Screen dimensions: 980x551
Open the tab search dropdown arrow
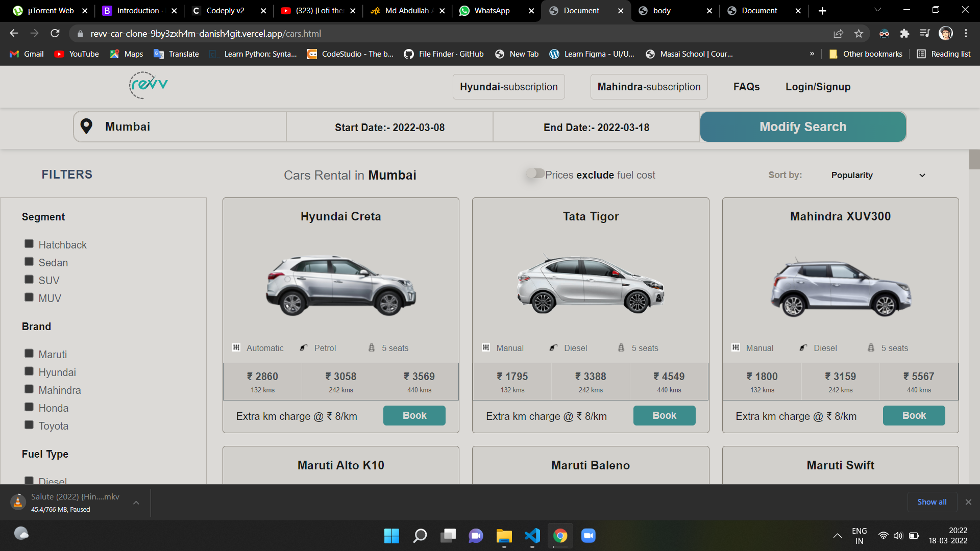pos(877,10)
